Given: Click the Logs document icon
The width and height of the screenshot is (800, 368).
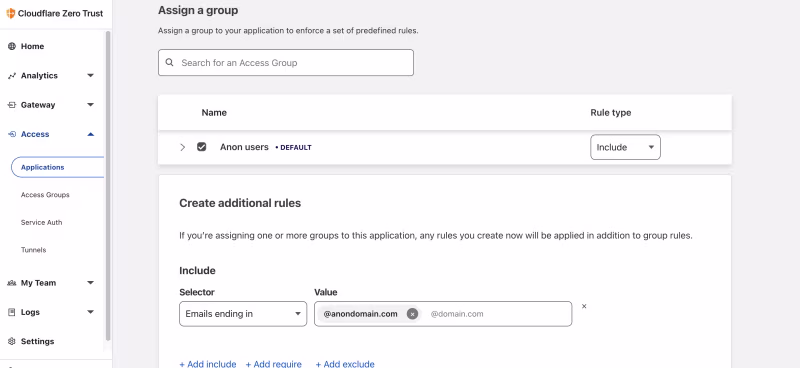Looking at the screenshot, I should [x=12, y=312].
